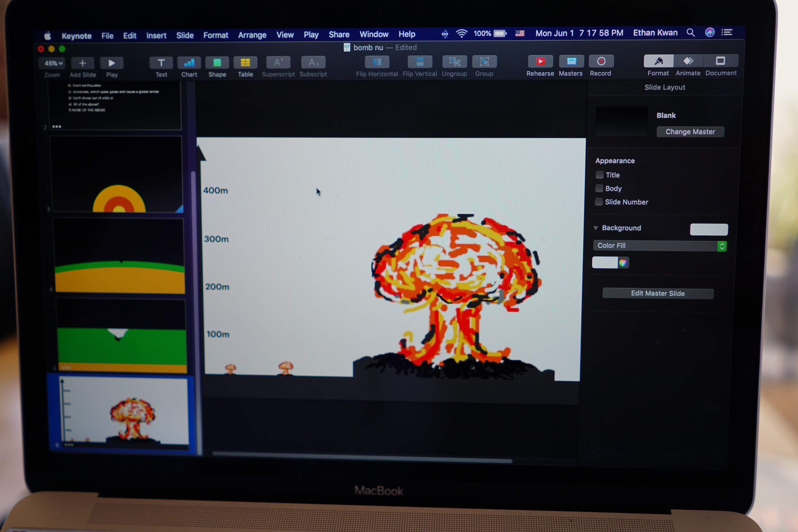The height and width of the screenshot is (532, 798).
Task: Click the Change Master button
Action: pos(690,131)
